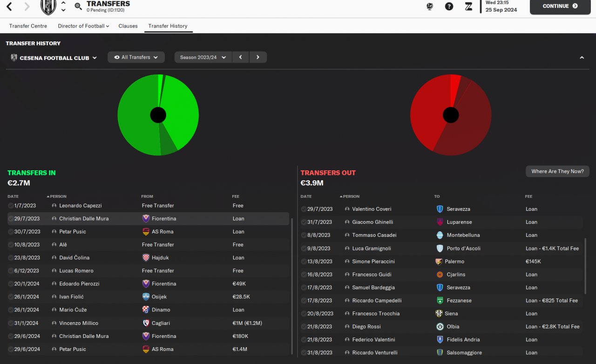The width and height of the screenshot is (596, 364).
Task: Sort Transfers Out by FEE column
Action: (528, 196)
